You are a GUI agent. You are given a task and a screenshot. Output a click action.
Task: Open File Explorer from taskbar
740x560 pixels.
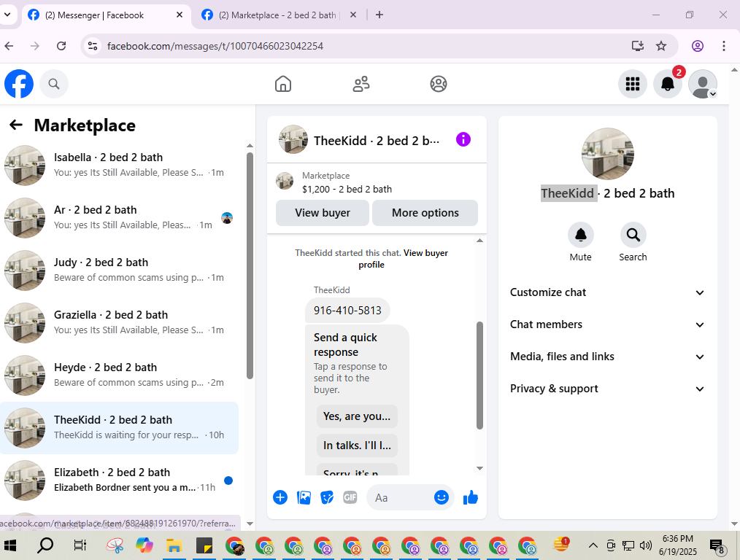coord(174,546)
